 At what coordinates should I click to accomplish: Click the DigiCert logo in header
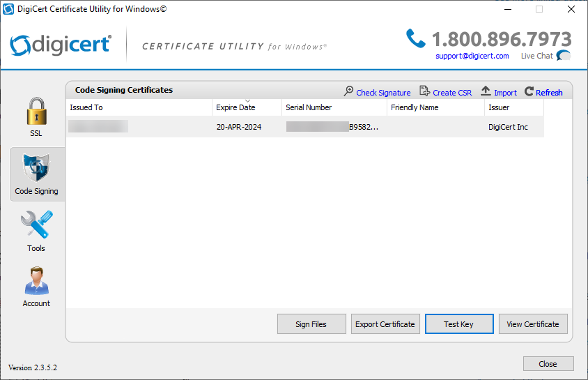point(61,45)
